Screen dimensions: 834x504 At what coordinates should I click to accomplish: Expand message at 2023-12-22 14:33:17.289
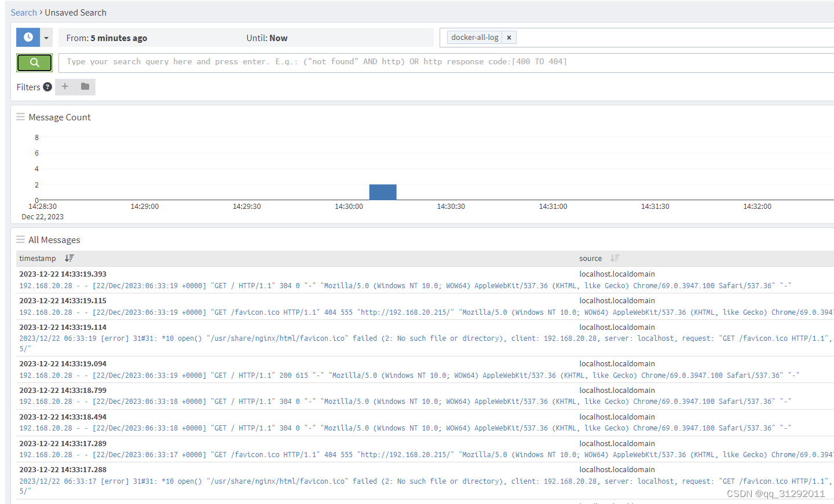pyautogui.click(x=63, y=444)
